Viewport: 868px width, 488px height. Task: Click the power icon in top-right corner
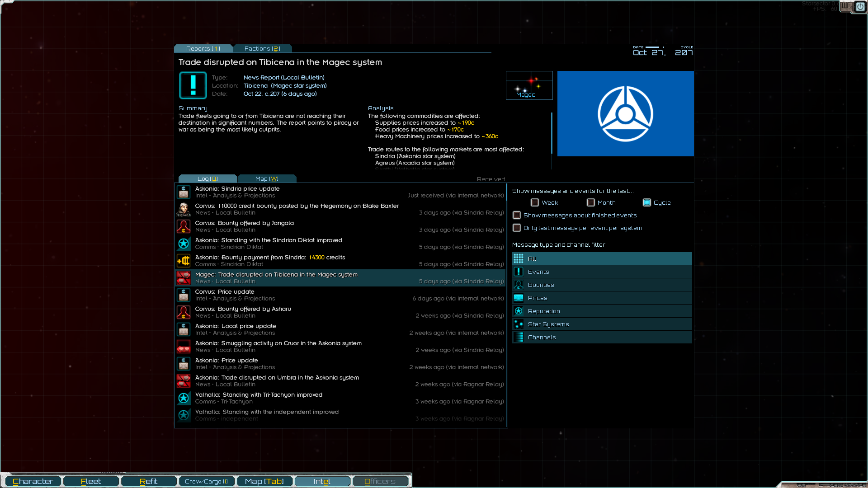[860, 7]
